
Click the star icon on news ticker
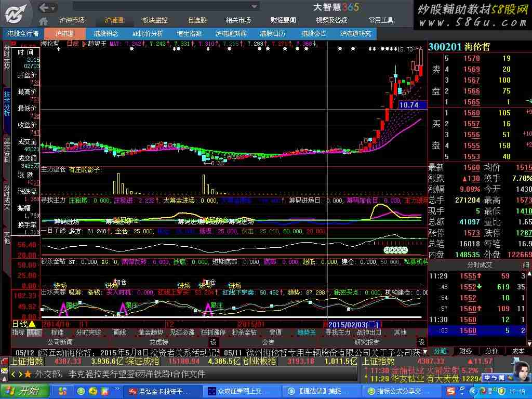click(x=28, y=374)
